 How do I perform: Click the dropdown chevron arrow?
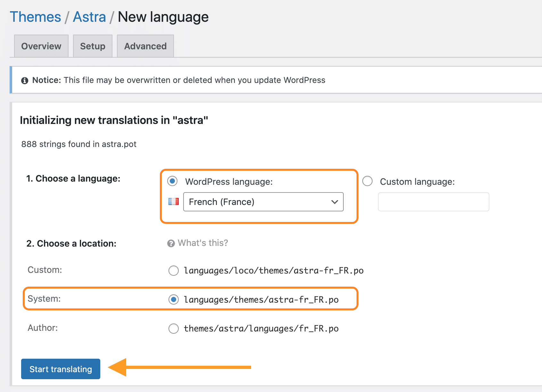pos(335,202)
